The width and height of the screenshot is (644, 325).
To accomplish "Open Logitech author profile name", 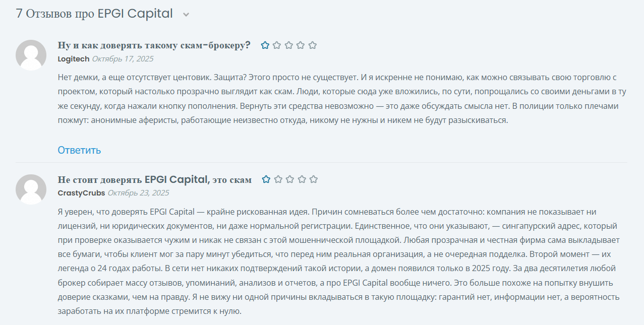I will pos(73,59).
